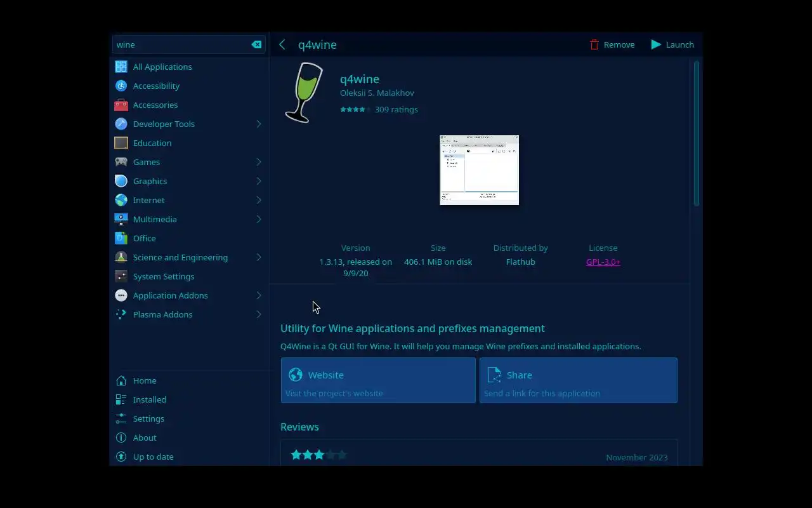This screenshot has width=812, height=508.
Task: Click the three-star review rating
Action: pyautogui.click(x=318, y=455)
